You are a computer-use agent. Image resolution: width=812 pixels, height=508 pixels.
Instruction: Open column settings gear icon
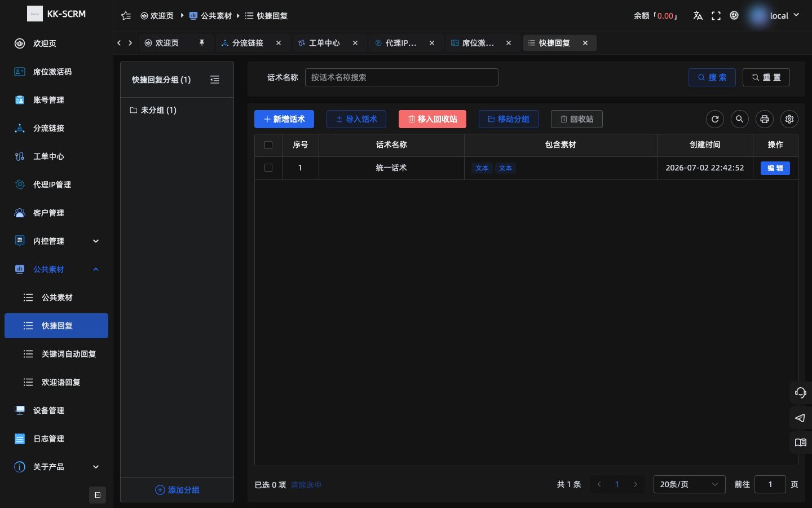(x=789, y=119)
